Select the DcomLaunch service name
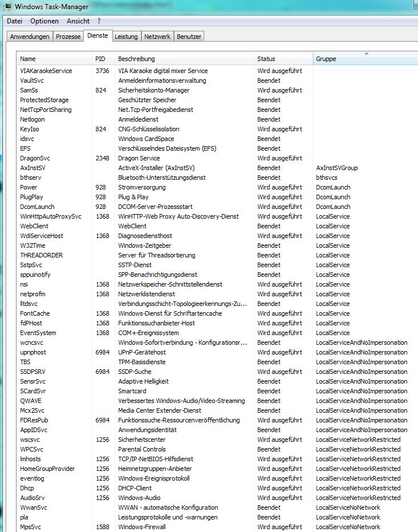This screenshot has width=418, height=532. (x=37, y=207)
